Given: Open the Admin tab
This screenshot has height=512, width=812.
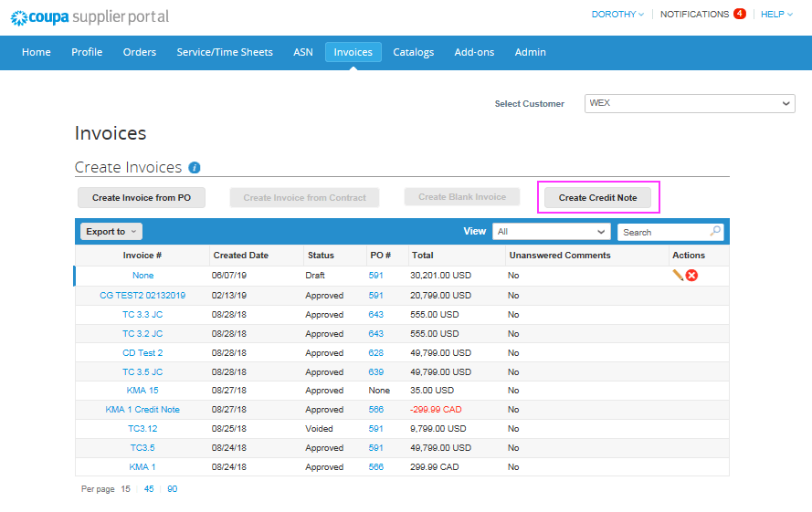Looking at the screenshot, I should coord(531,52).
